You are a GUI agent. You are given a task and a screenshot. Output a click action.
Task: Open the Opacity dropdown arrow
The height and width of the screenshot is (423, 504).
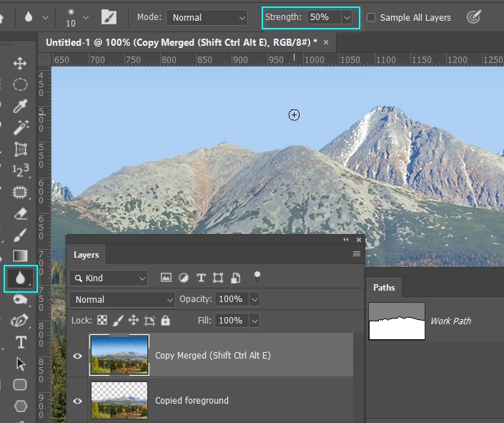255,300
